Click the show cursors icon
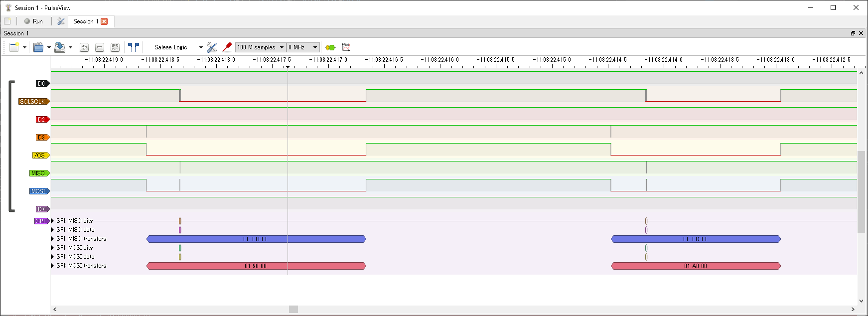The height and width of the screenshot is (316, 868). click(134, 47)
